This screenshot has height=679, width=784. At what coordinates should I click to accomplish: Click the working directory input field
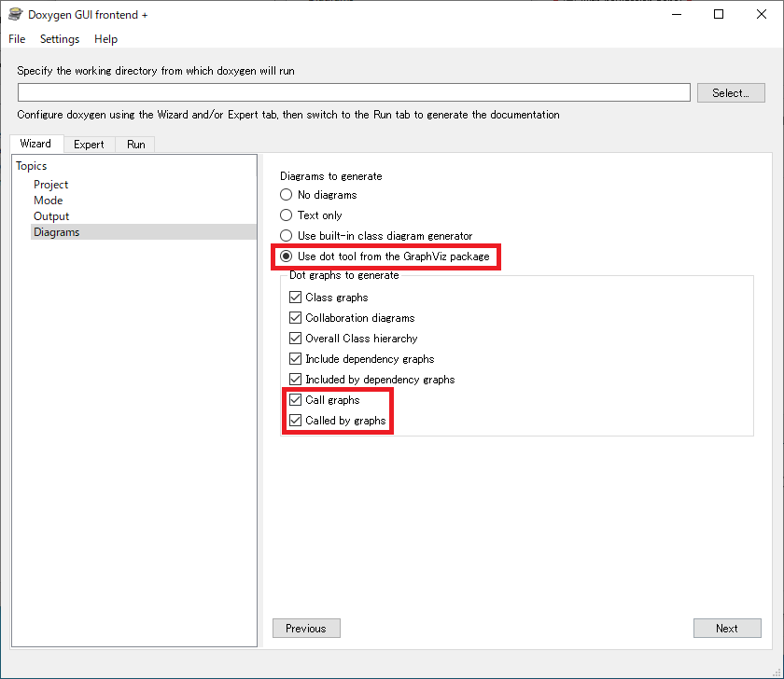pyautogui.click(x=354, y=92)
